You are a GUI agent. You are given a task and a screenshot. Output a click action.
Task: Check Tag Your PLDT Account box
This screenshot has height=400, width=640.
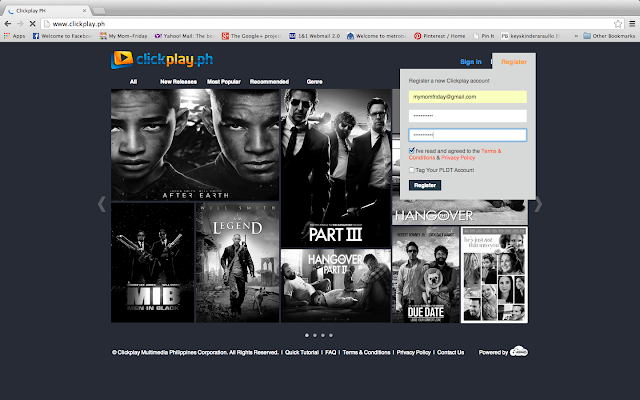tap(411, 170)
